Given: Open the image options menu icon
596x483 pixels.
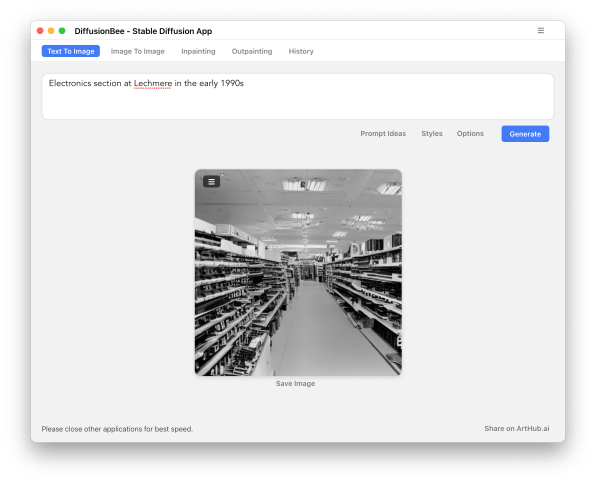Looking at the screenshot, I should tap(211, 182).
